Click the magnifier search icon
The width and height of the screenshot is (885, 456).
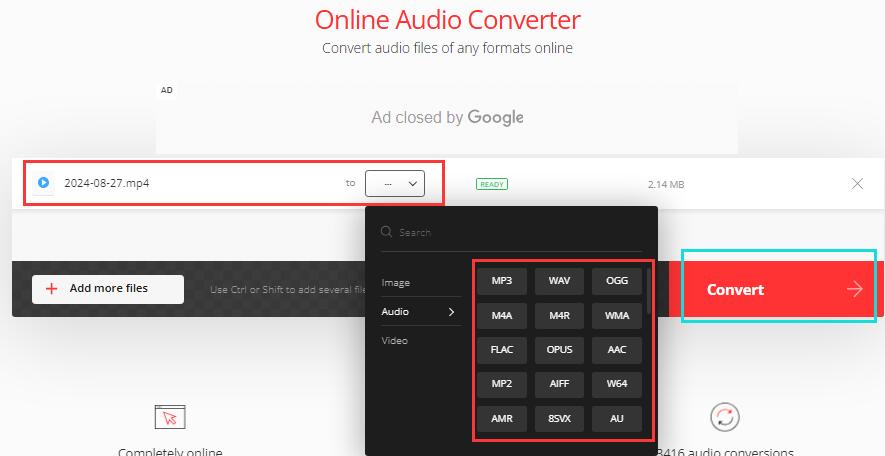[x=386, y=231]
